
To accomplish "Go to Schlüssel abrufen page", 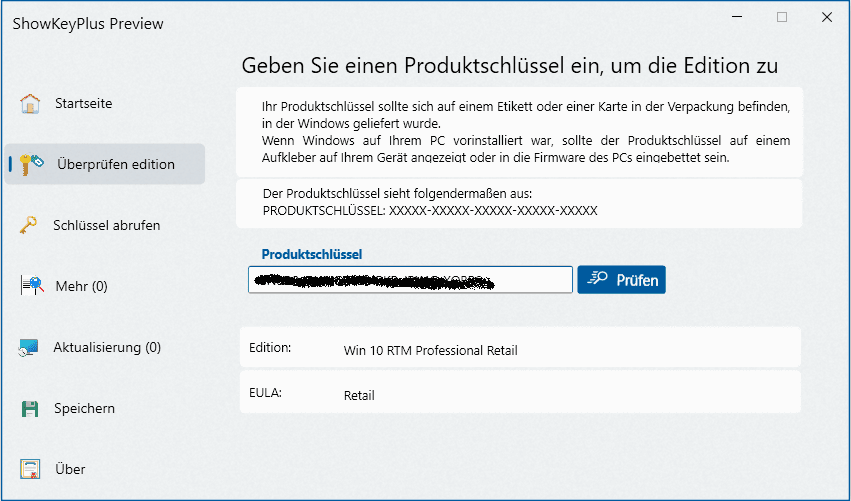I will click(106, 225).
